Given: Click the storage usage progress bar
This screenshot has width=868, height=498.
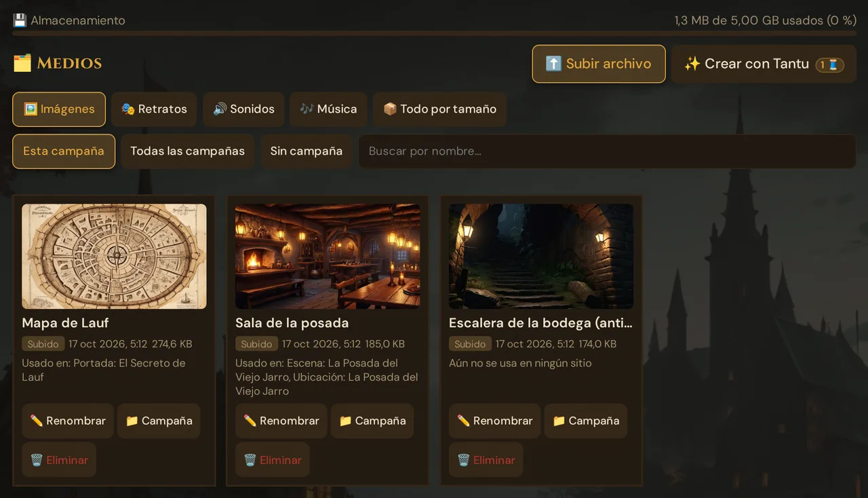Looking at the screenshot, I should 434,33.
